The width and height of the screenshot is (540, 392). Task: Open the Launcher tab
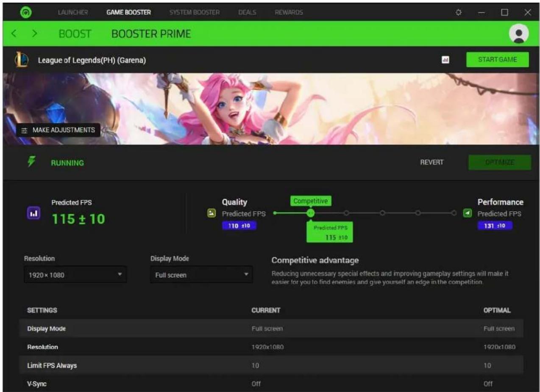[73, 12]
